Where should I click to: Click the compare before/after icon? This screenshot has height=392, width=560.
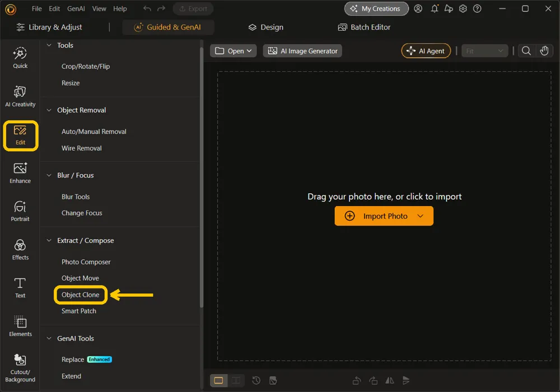[x=273, y=381]
